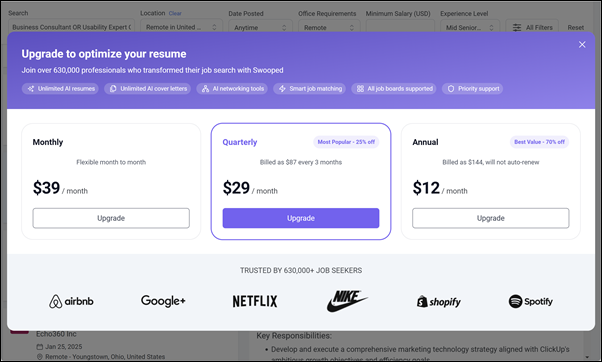Reset all search filters
This screenshot has height=362, width=602.
[x=576, y=28]
